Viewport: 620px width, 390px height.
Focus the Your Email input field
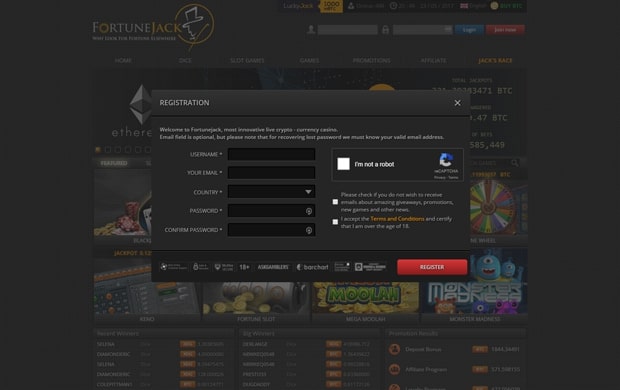click(x=271, y=172)
